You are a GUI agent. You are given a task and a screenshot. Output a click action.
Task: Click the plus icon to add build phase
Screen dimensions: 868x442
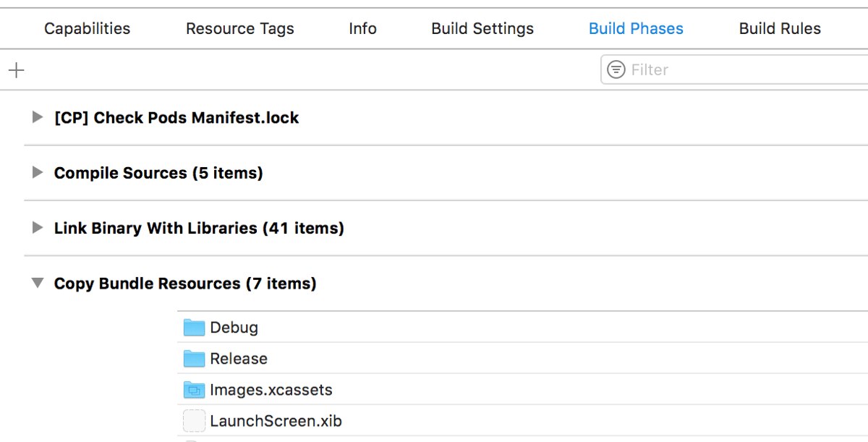click(x=16, y=70)
